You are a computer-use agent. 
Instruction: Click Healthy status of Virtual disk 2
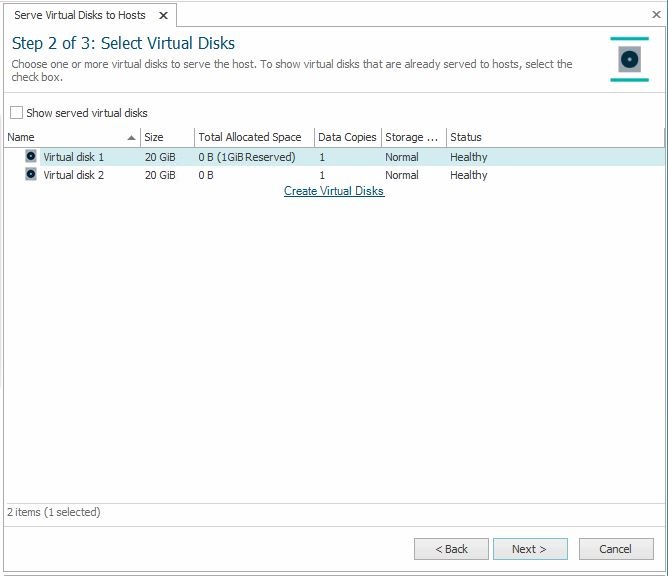[x=468, y=175]
